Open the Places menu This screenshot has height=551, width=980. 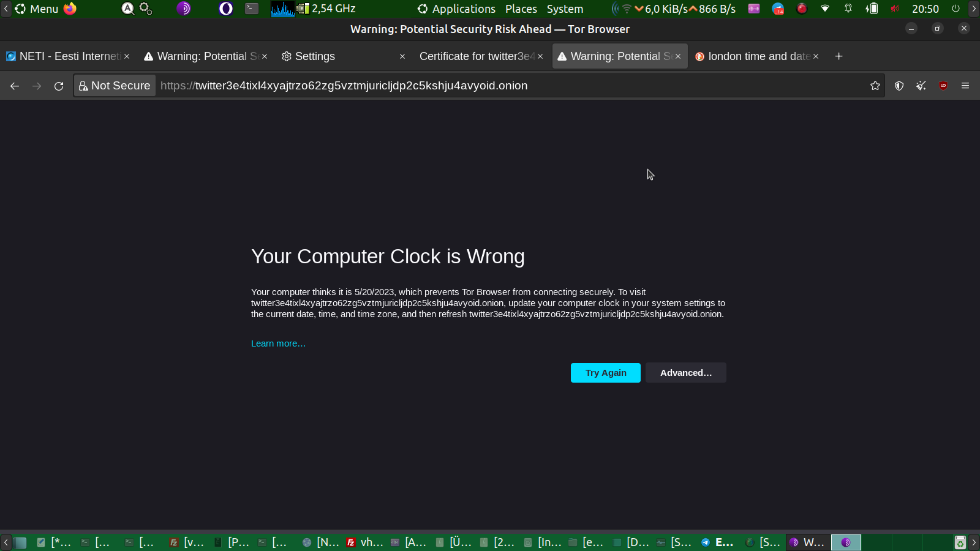[521, 9]
